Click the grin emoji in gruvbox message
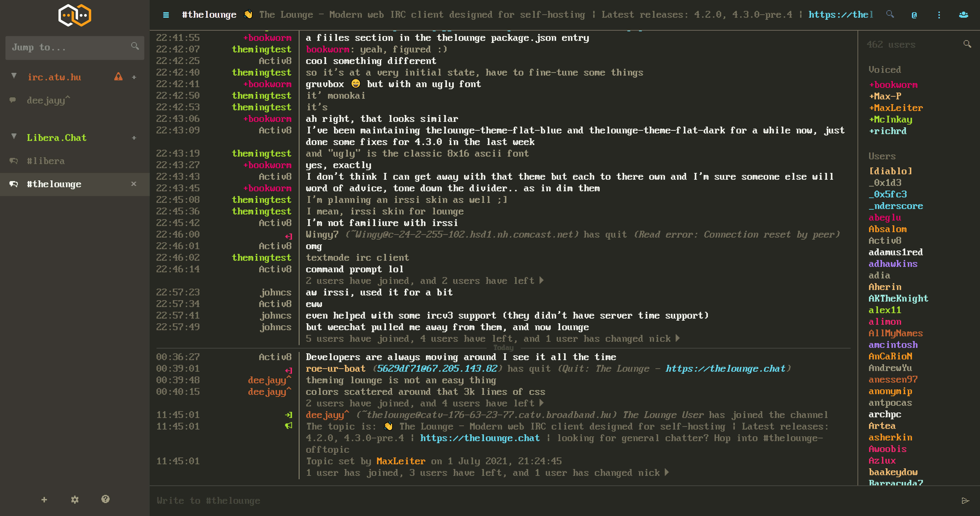The width and height of the screenshot is (980, 516). 356,84
